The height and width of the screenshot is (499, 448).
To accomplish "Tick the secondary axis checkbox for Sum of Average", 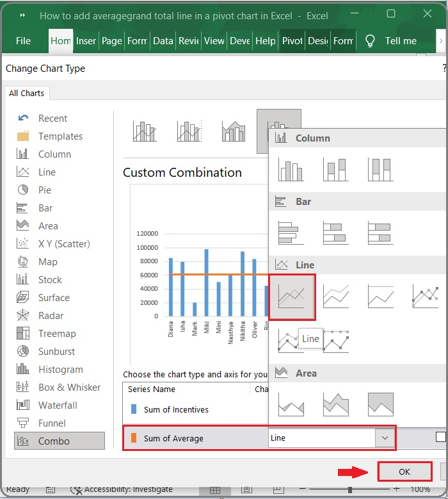I will [x=440, y=437].
